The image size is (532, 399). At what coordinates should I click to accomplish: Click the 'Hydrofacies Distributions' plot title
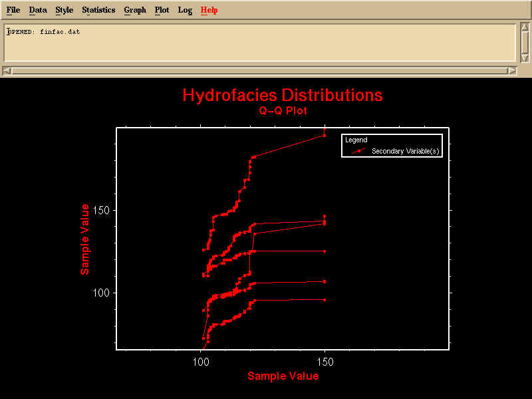pyautogui.click(x=283, y=95)
